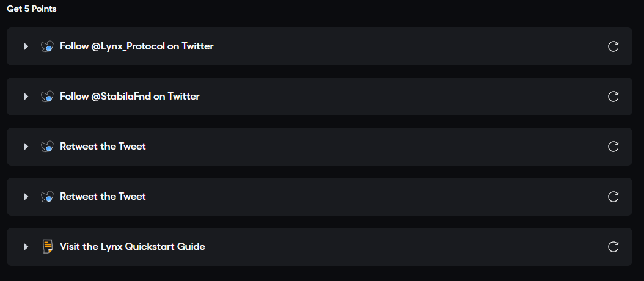Click Twitter icon on second Retweet task
644x281 pixels.
click(x=48, y=197)
